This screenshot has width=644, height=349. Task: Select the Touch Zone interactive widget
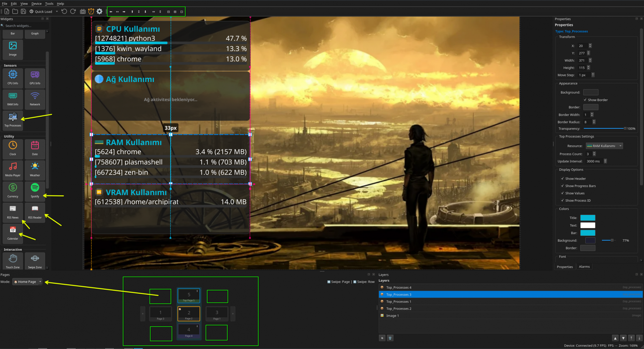(13, 261)
